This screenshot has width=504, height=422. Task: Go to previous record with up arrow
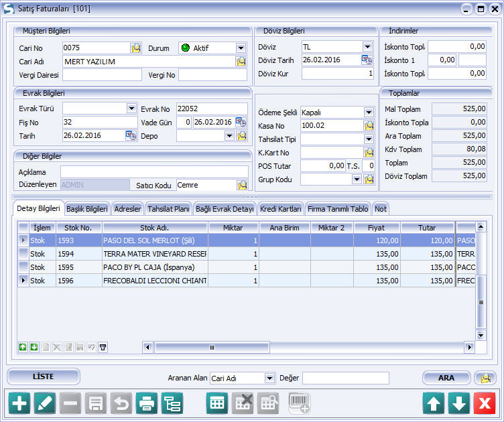pyautogui.click(x=434, y=403)
